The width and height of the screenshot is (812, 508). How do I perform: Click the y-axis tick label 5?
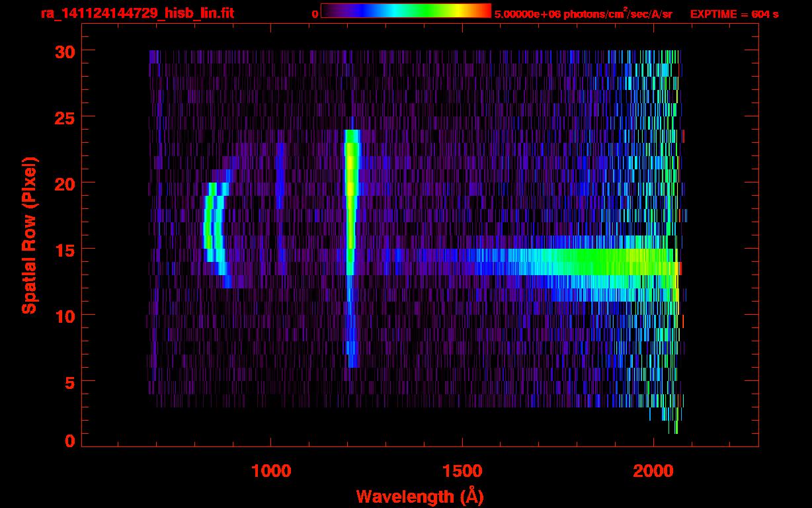click(x=70, y=382)
